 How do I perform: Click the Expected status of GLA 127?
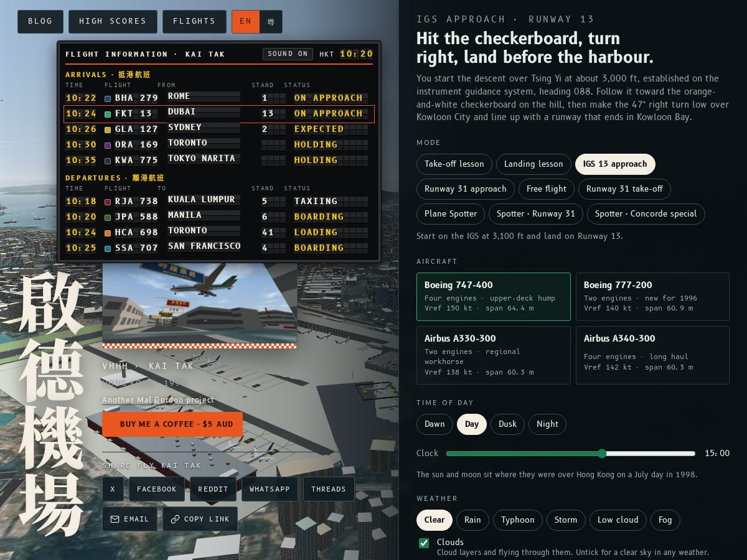tap(319, 129)
